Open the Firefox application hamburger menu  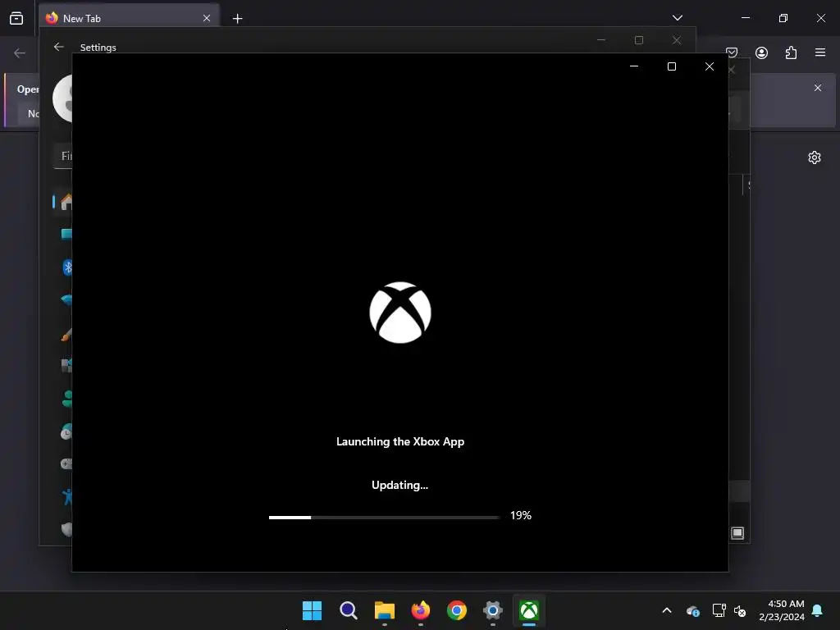point(820,52)
